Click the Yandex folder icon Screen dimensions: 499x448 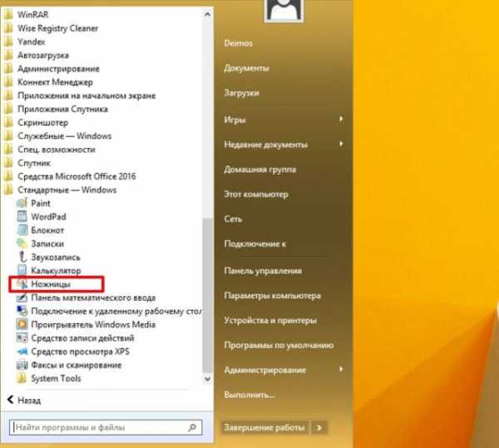[x=8, y=42]
